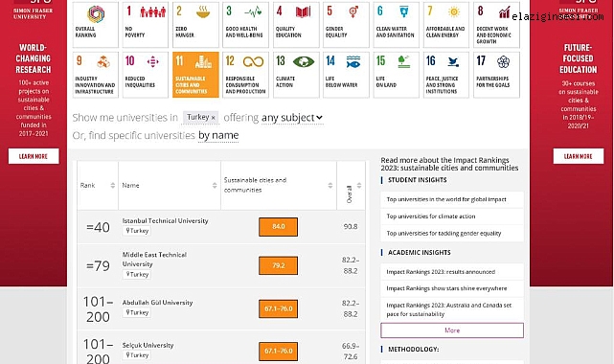Open the Life Below Water tile
Screen dimensions: 614x364
tap(346, 75)
